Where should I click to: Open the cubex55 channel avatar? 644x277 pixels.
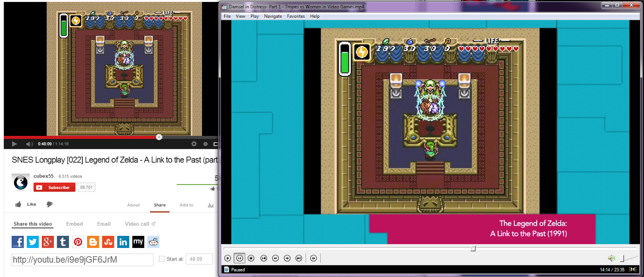(x=21, y=183)
